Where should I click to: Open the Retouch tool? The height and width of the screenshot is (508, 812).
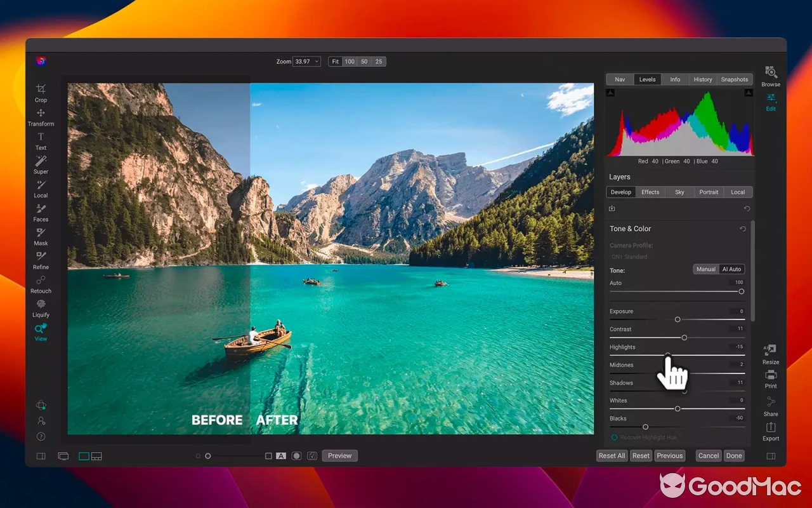[41, 284]
